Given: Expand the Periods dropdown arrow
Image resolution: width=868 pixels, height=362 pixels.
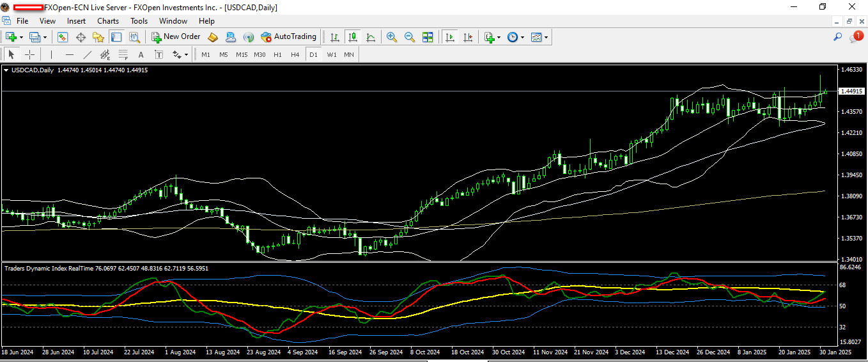Looking at the screenshot, I should [523, 37].
